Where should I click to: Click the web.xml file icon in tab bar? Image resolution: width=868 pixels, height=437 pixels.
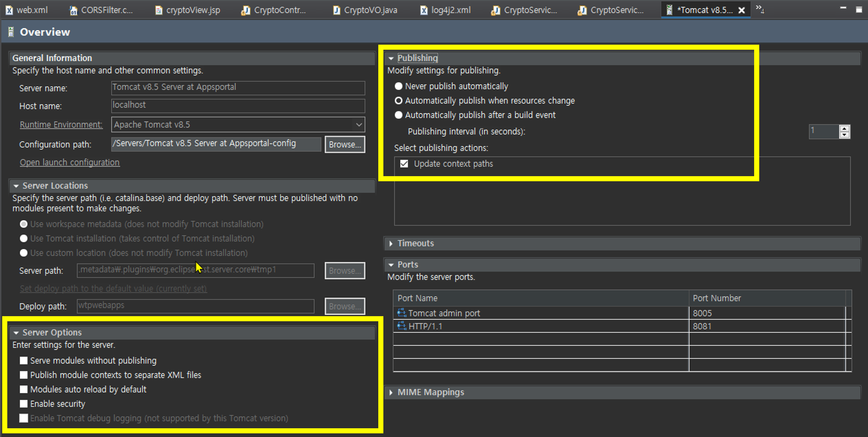9,10
